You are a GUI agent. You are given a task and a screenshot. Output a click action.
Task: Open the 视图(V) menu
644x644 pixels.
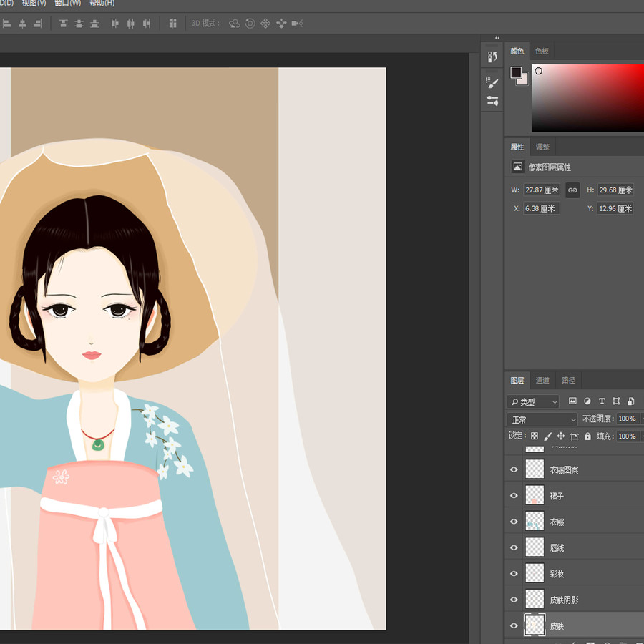click(34, 4)
